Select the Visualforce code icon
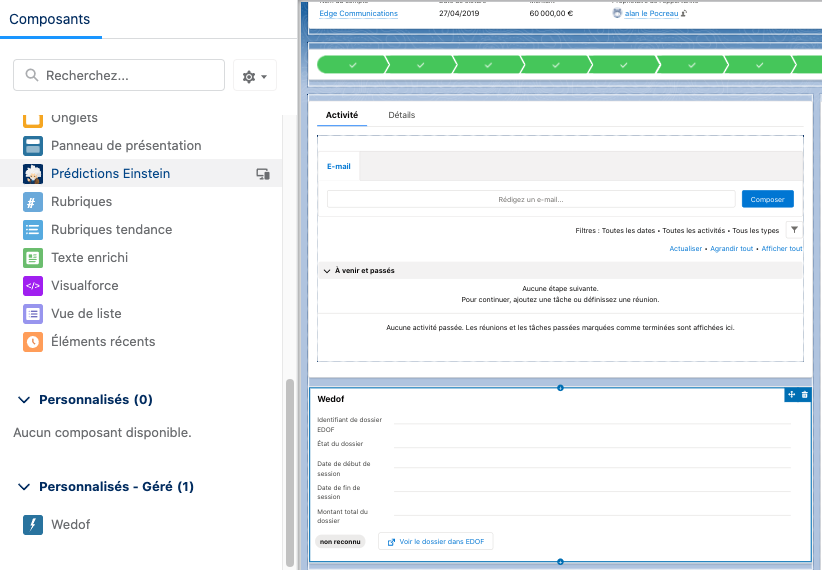Screen dimensions: 822x570 (33, 285)
